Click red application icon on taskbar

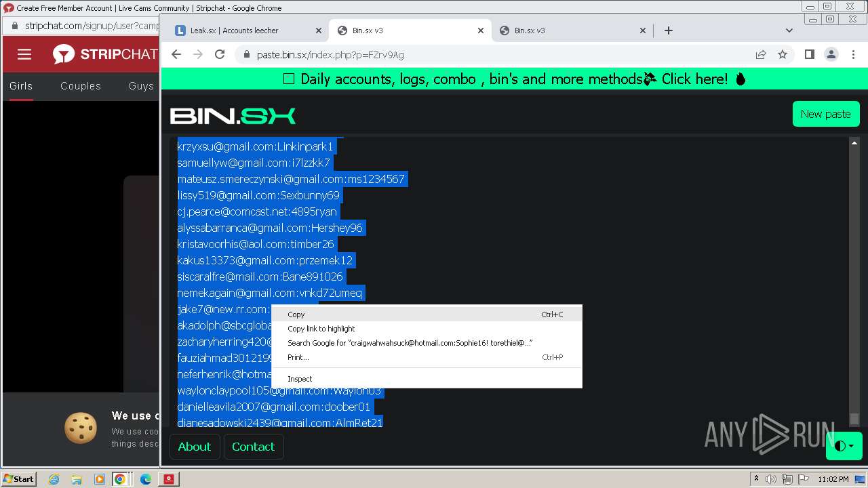click(169, 479)
